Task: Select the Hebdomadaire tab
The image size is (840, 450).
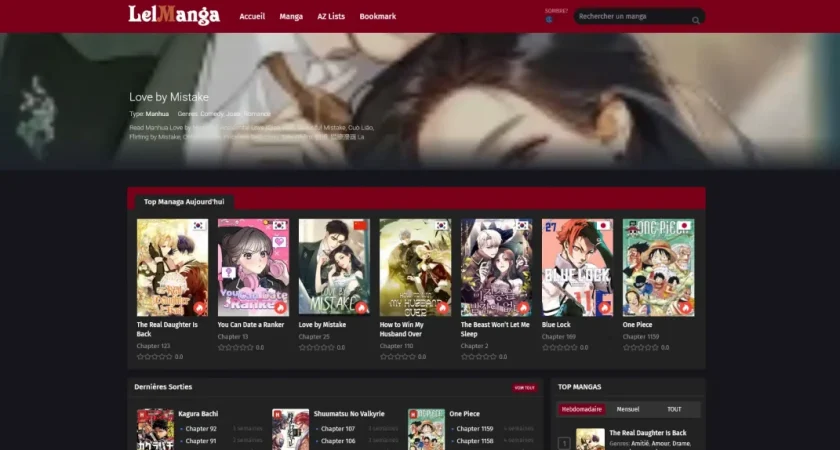Action: [x=581, y=409]
